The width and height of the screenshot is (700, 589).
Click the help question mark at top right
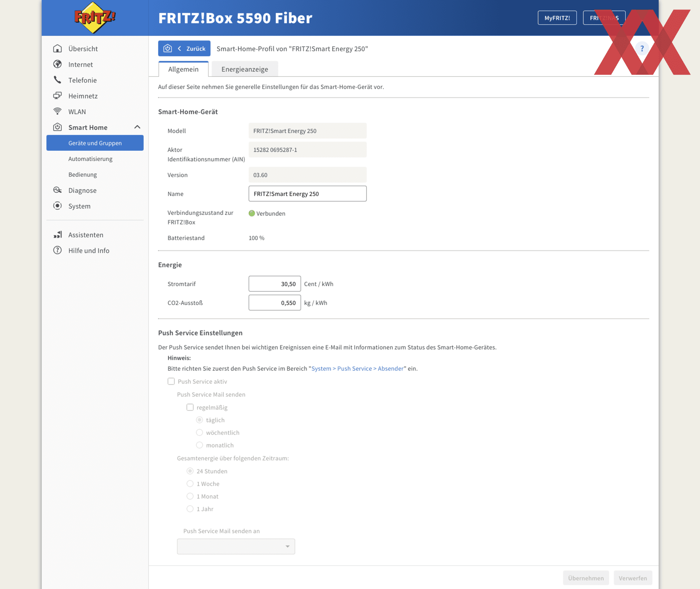coord(642,49)
